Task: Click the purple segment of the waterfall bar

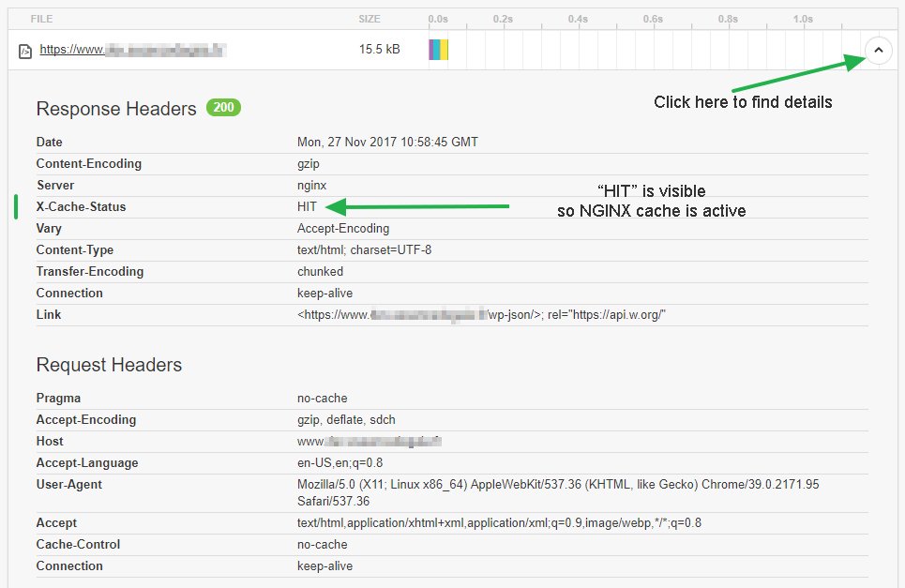Action: (433, 50)
